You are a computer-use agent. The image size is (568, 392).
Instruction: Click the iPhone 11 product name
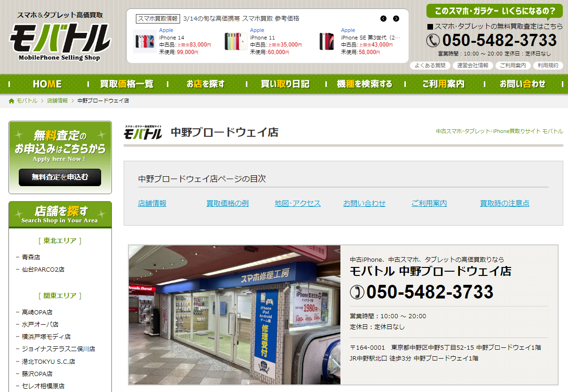point(262,38)
